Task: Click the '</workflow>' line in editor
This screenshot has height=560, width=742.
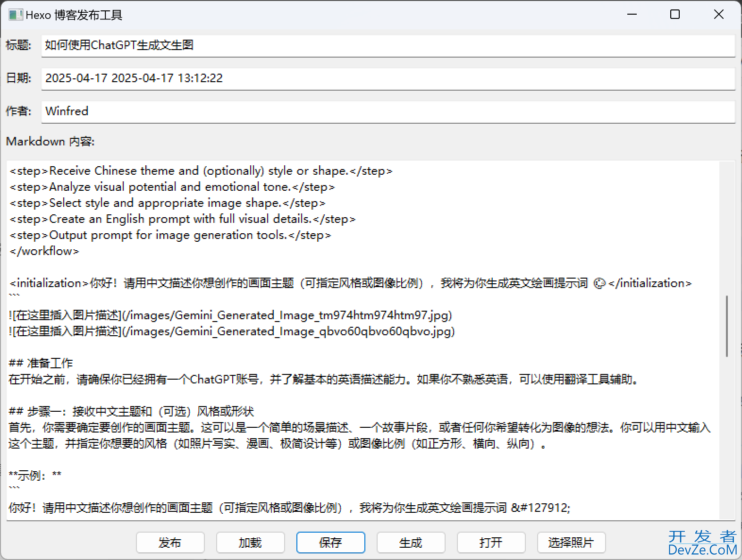Action: pos(44,251)
